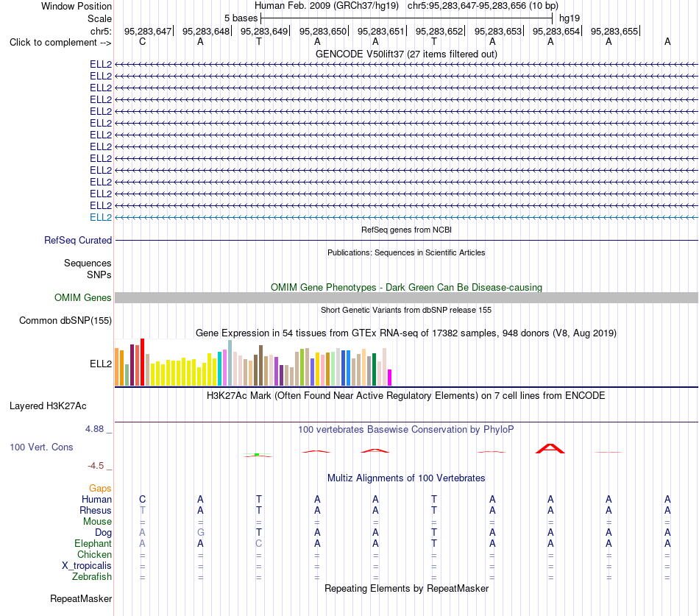
Task: Click the 'Click to complement -->' label
Action: (x=60, y=43)
